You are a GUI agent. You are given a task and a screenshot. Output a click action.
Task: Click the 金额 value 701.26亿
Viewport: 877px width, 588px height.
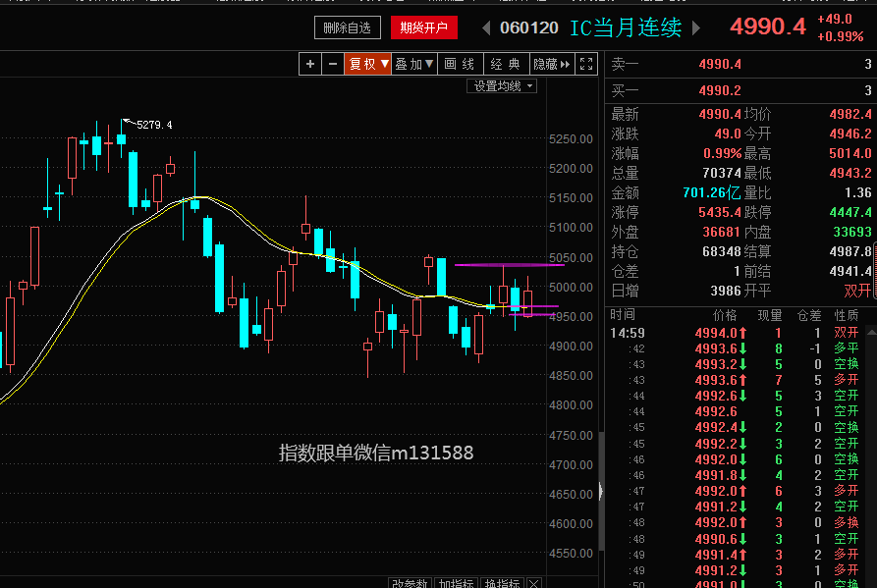coord(711,192)
